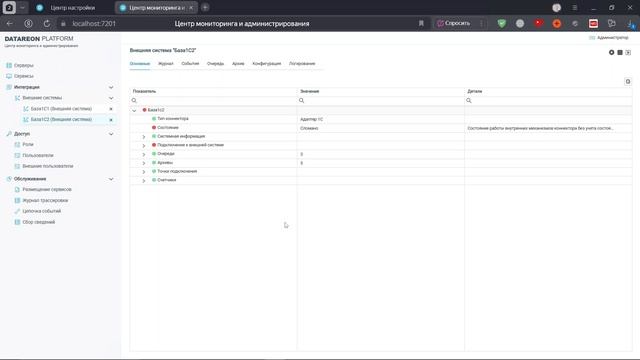Click the Детали column filter field
Screen dimensions: 640x360
[549, 100]
